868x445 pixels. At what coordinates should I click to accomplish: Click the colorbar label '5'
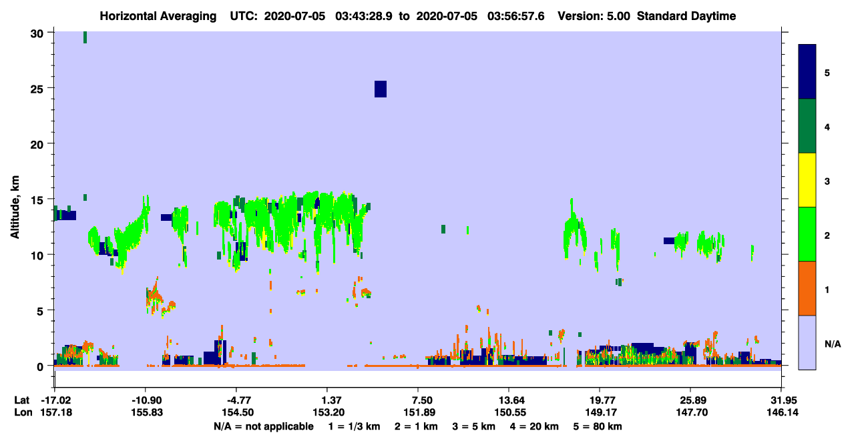[x=827, y=72]
